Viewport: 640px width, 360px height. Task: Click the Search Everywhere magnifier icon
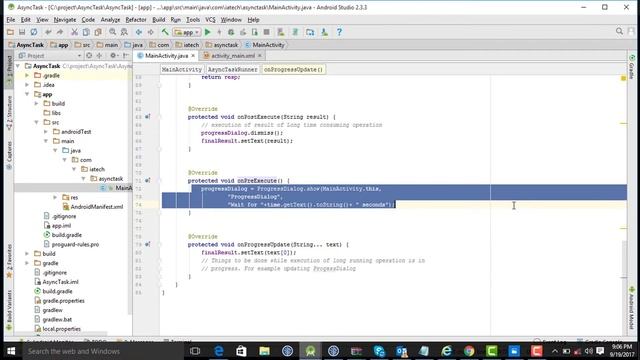pos(619,31)
